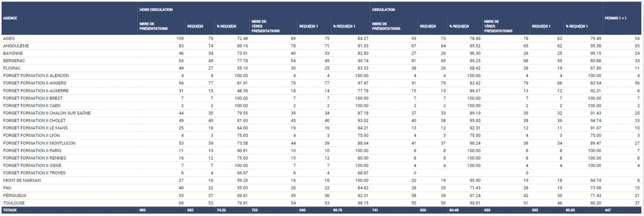The width and height of the screenshot is (644, 216).
Task: Select the AGEN agency row label
Action: (x=9, y=38)
